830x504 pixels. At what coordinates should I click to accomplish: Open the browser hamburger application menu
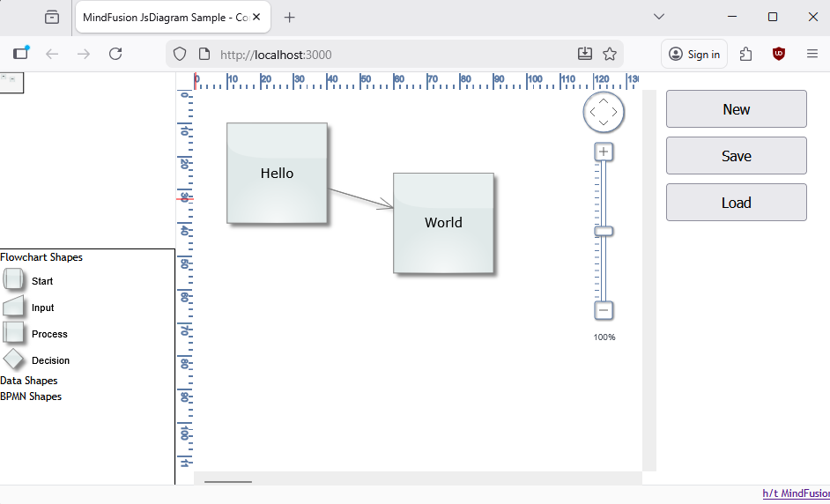click(812, 54)
